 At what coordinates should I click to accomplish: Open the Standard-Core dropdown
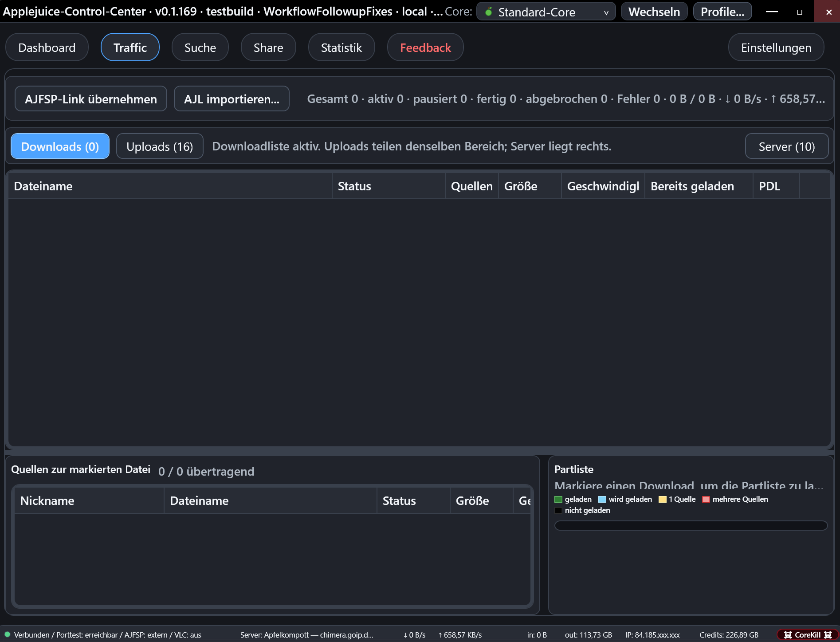546,12
